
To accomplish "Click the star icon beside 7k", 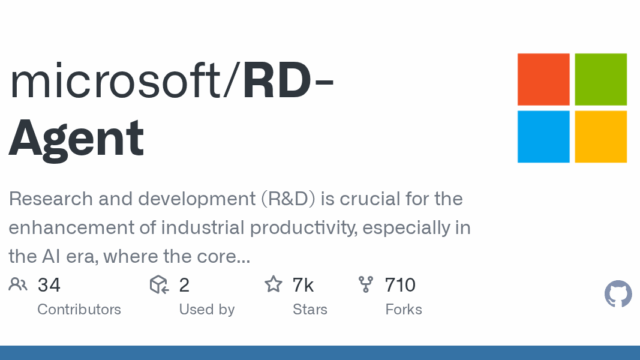I will (273, 284).
